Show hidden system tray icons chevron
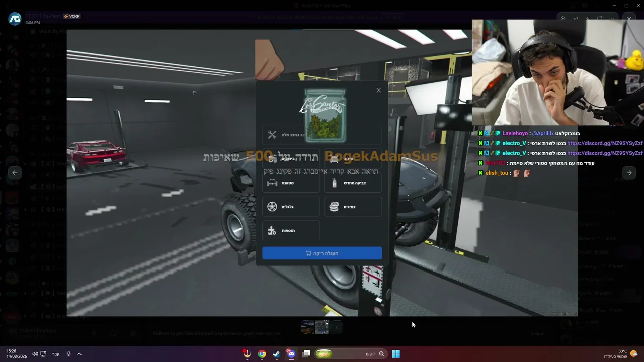This screenshot has height=362, width=644. point(79,354)
